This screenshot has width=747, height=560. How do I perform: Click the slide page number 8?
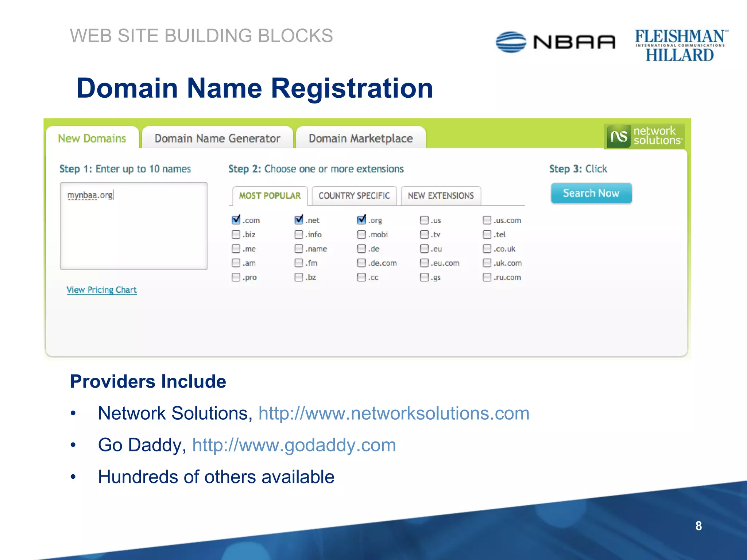(x=698, y=526)
